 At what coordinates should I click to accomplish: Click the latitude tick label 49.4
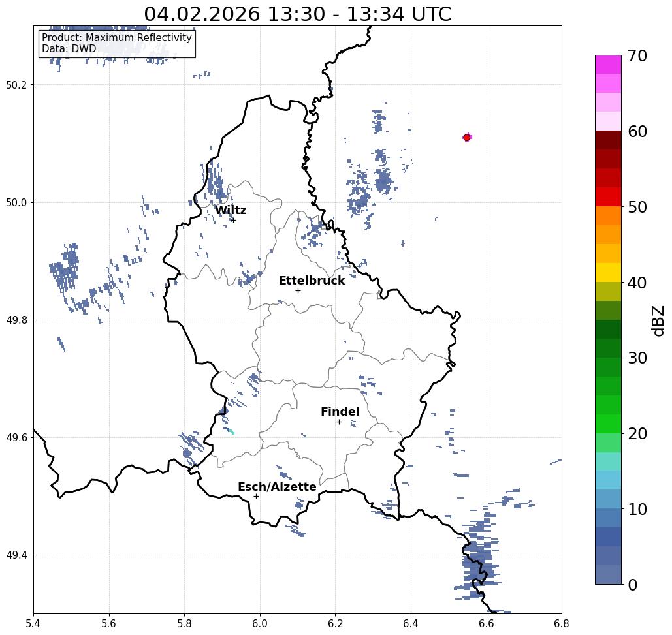(x=16, y=555)
